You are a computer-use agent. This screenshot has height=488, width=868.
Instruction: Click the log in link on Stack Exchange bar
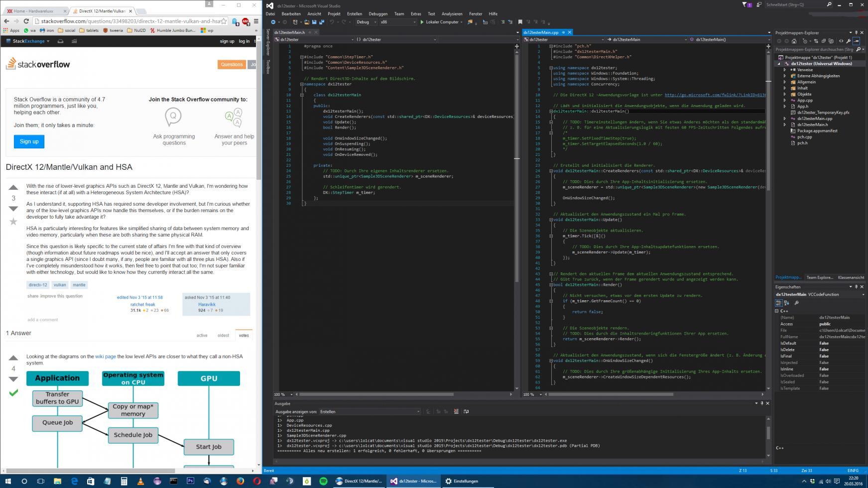244,41
